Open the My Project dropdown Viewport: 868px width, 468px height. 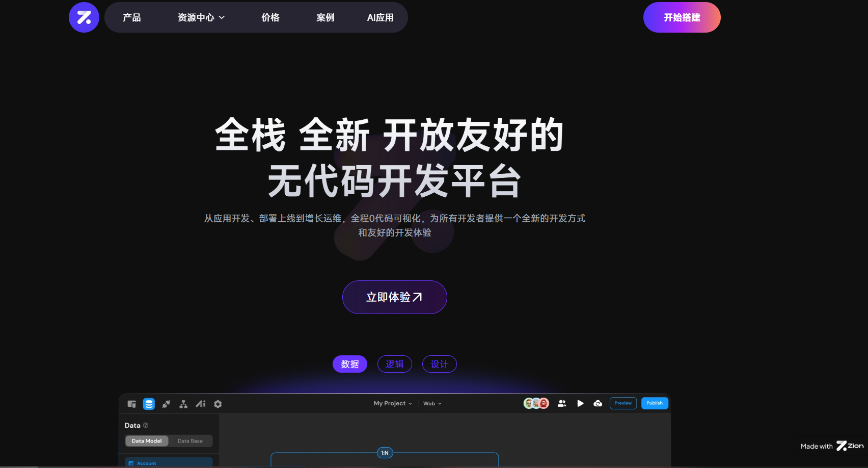coord(392,403)
